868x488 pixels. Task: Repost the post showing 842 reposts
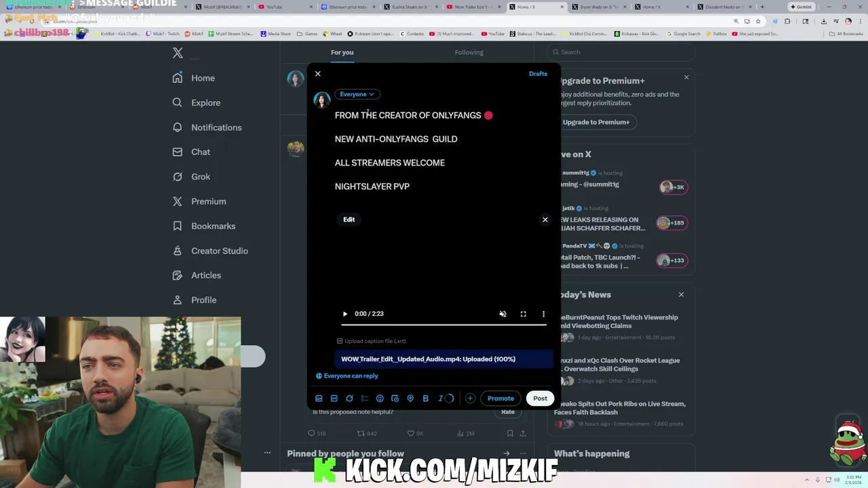tap(367, 433)
